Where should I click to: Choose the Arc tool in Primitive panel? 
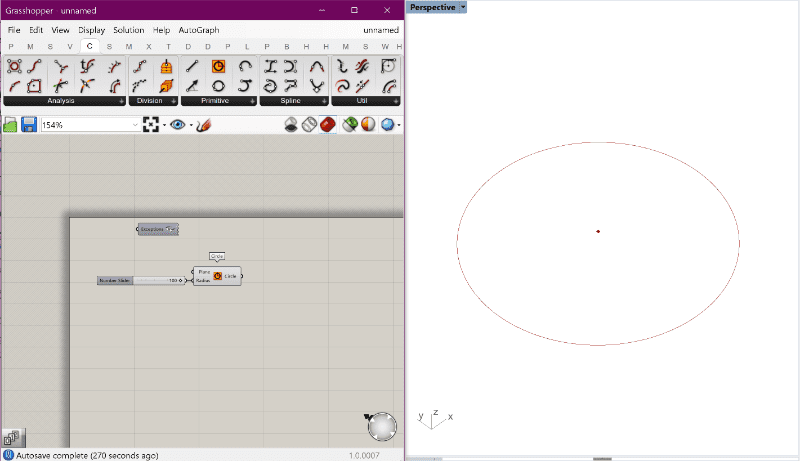(245, 66)
